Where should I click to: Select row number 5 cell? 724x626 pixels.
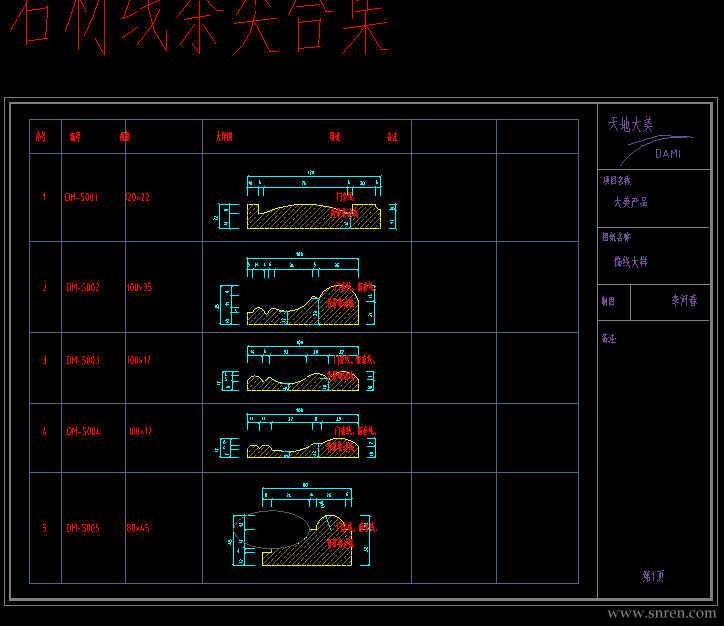click(x=44, y=528)
